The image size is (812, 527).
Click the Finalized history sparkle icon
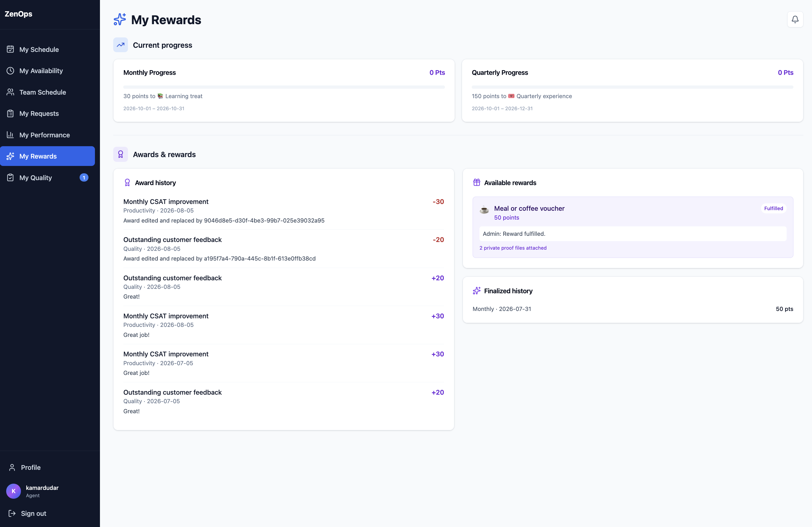[x=477, y=291]
